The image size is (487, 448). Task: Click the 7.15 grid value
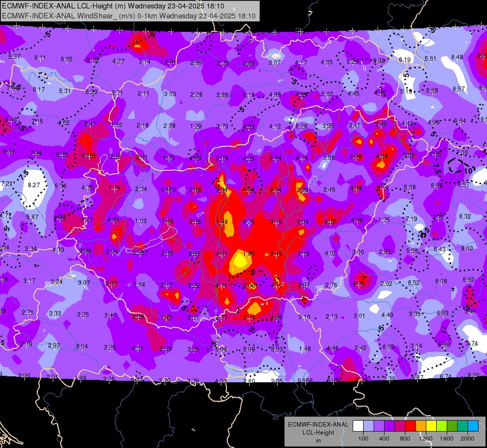pos(37,121)
